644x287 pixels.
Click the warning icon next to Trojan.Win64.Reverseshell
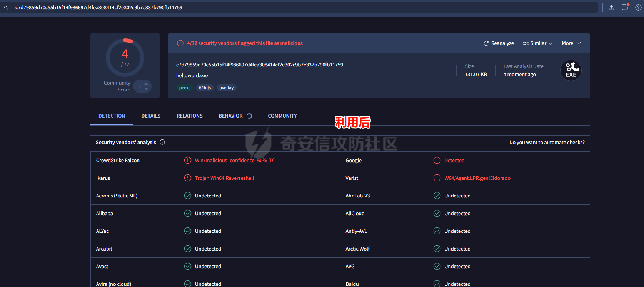point(188,178)
